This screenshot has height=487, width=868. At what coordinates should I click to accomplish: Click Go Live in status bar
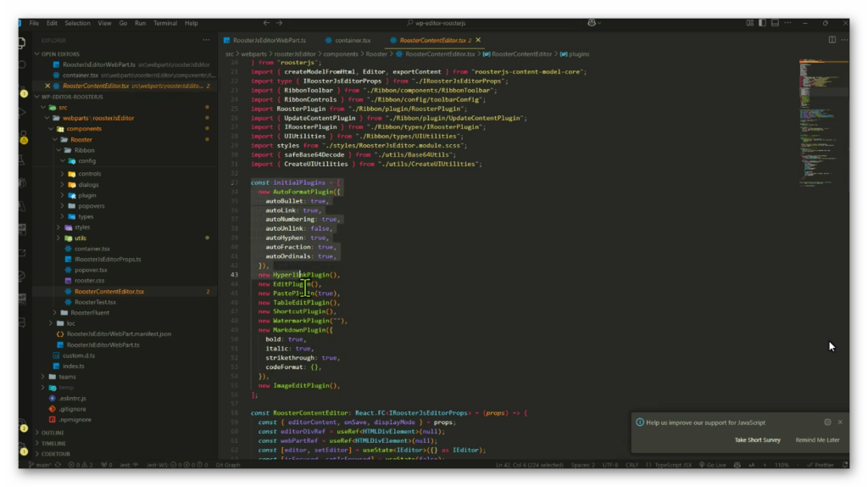713,465
